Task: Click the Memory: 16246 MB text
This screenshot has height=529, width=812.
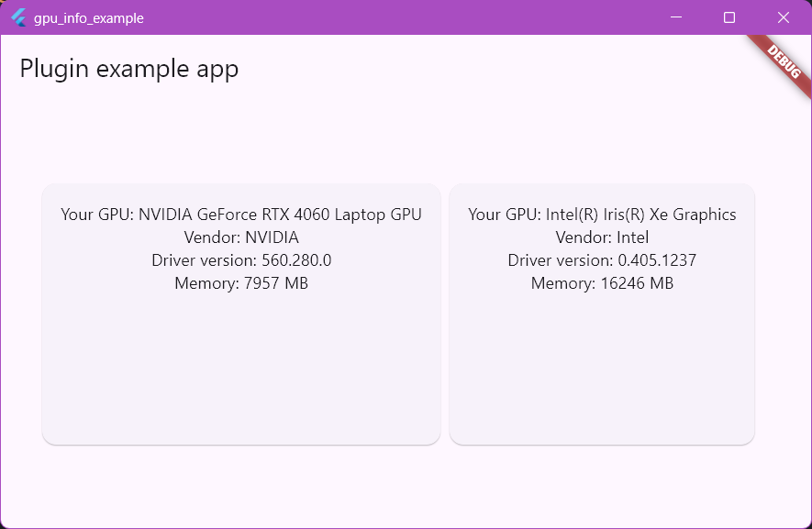Action: click(602, 283)
